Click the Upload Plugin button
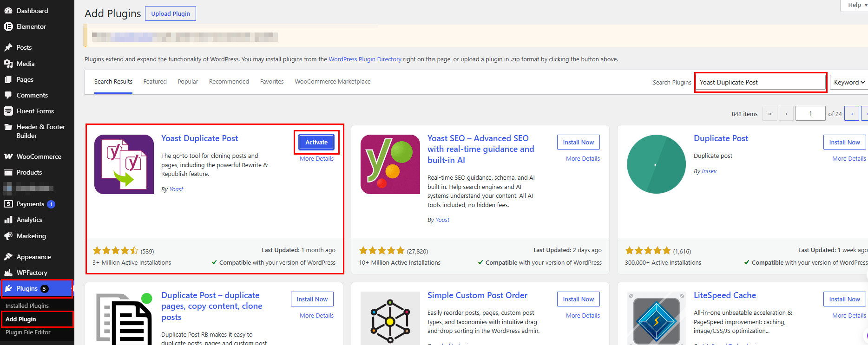 pos(171,13)
